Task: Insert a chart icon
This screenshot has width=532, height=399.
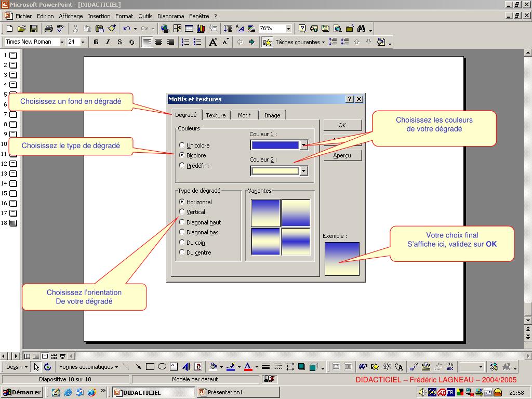Action: 201,29
